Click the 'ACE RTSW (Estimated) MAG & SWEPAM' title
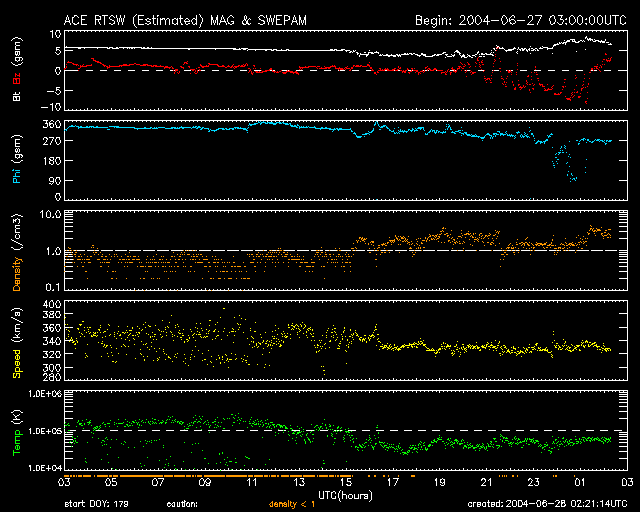The height and width of the screenshot is (512, 640). (x=185, y=20)
